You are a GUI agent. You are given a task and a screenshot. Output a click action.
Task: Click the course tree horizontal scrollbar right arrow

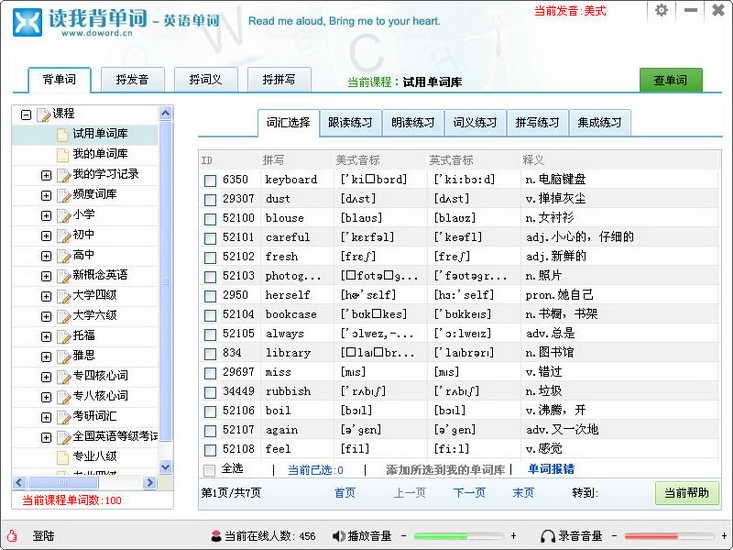[150, 482]
